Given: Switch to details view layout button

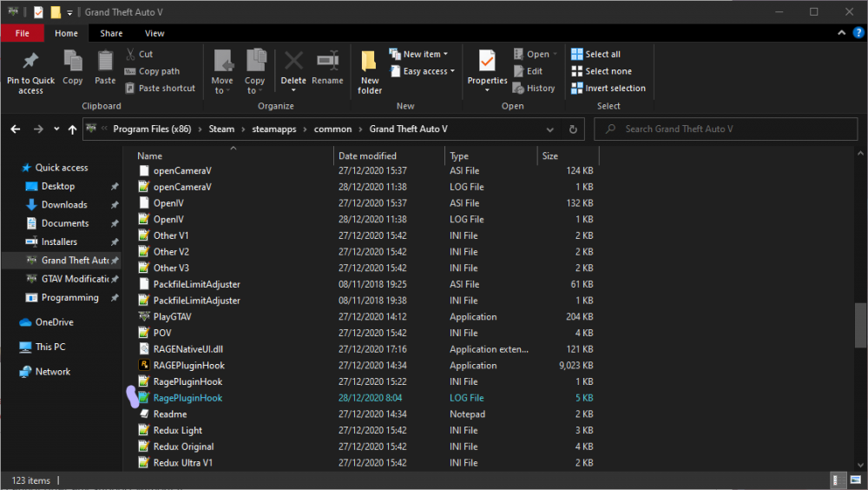Looking at the screenshot, I should tap(838, 480).
